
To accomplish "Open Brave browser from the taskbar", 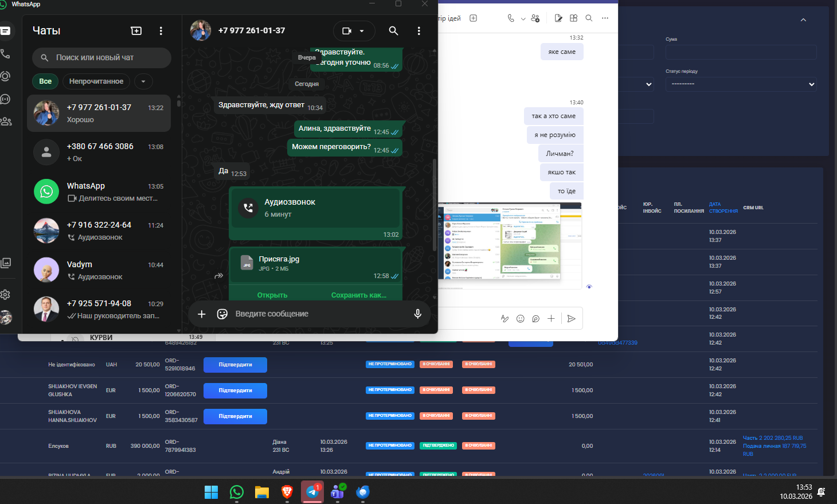I will (x=287, y=492).
